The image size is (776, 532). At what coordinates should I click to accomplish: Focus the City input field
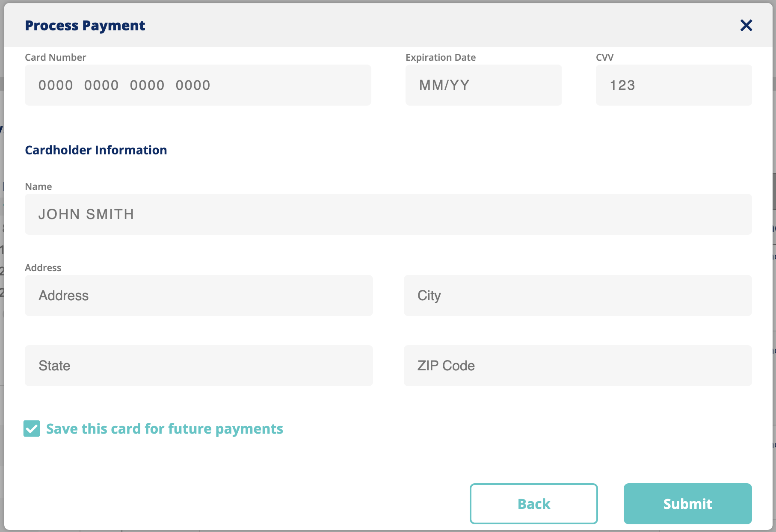pyautogui.click(x=578, y=295)
